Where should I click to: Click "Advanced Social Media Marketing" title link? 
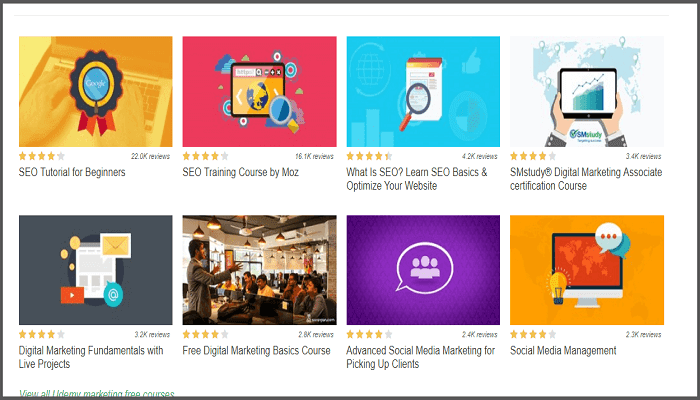[x=420, y=351]
